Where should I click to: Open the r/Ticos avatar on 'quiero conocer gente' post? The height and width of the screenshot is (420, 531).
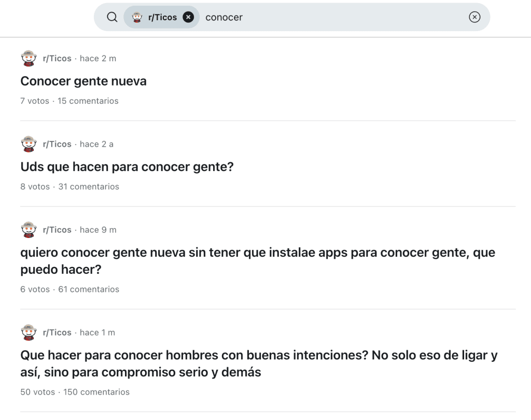tap(29, 230)
